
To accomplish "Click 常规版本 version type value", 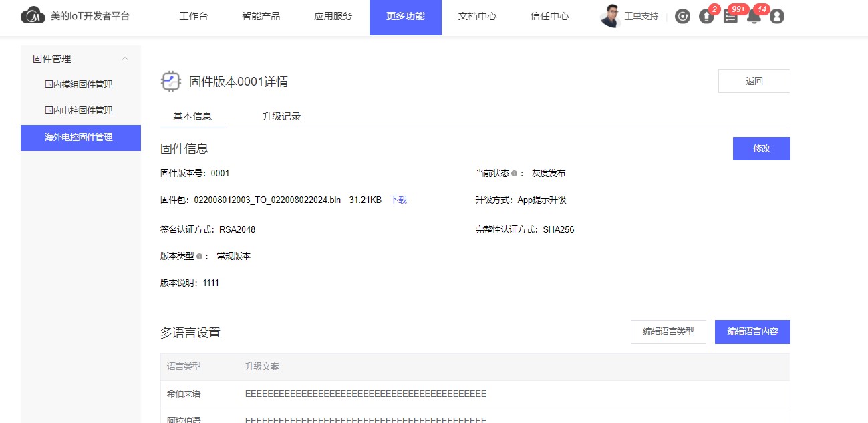I will point(234,256).
